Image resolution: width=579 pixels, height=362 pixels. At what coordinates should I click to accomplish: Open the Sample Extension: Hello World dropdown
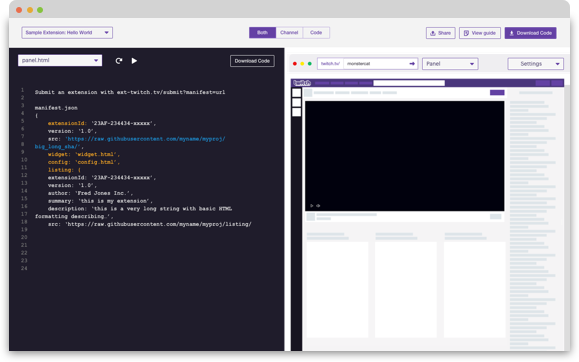[x=67, y=33]
